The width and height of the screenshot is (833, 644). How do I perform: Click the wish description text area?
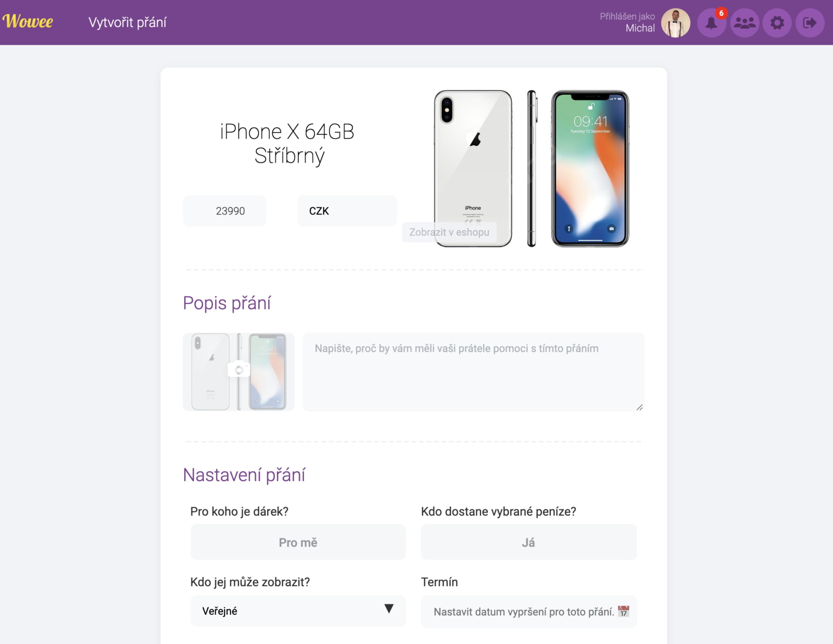coord(473,372)
